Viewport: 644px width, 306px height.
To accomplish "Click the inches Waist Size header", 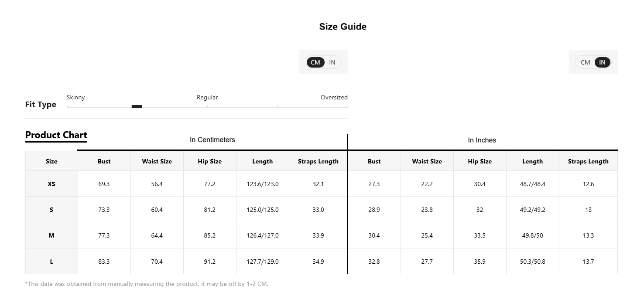I will 427,161.
